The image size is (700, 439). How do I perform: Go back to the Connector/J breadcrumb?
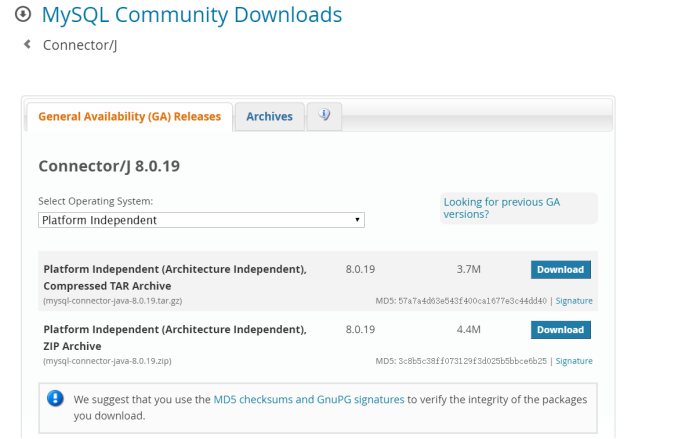point(80,45)
